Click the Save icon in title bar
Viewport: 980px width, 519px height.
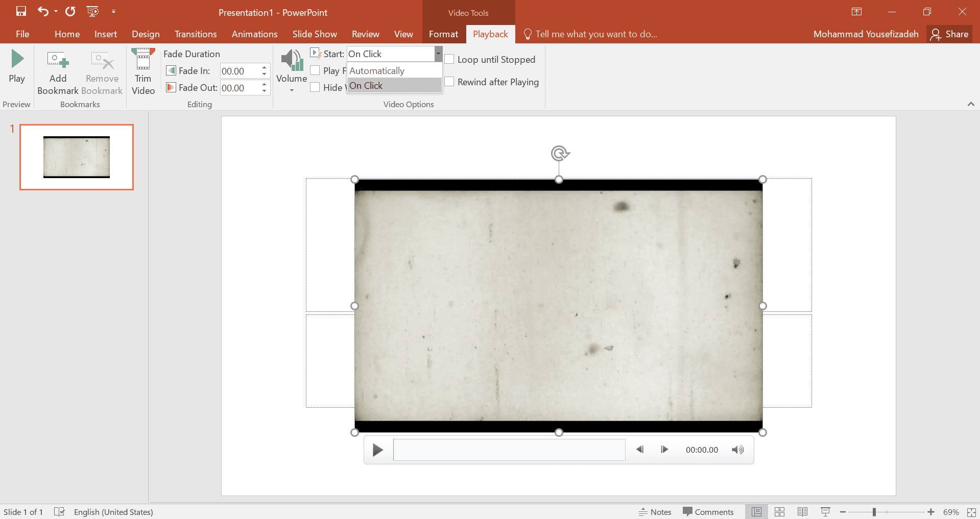pyautogui.click(x=21, y=11)
